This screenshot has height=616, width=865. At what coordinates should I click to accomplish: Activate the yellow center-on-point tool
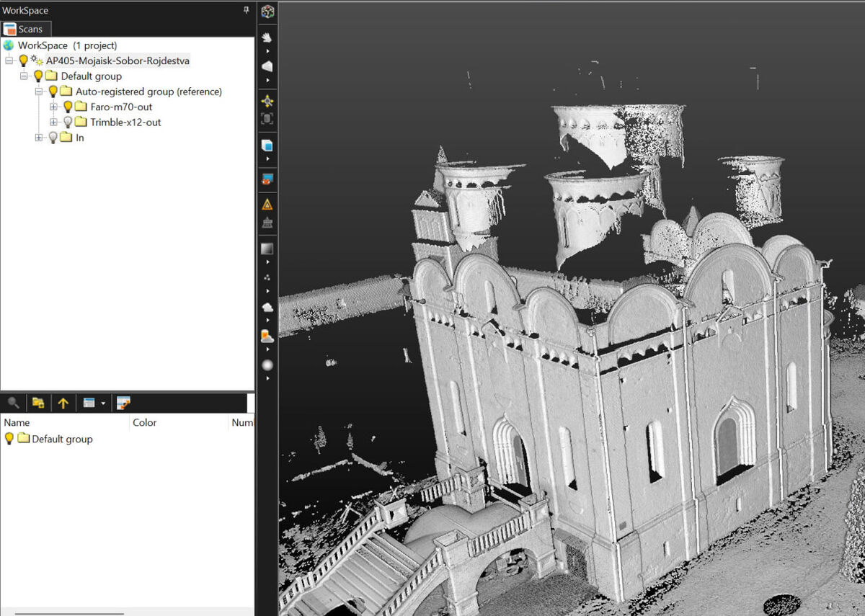[x=267, y=102]
